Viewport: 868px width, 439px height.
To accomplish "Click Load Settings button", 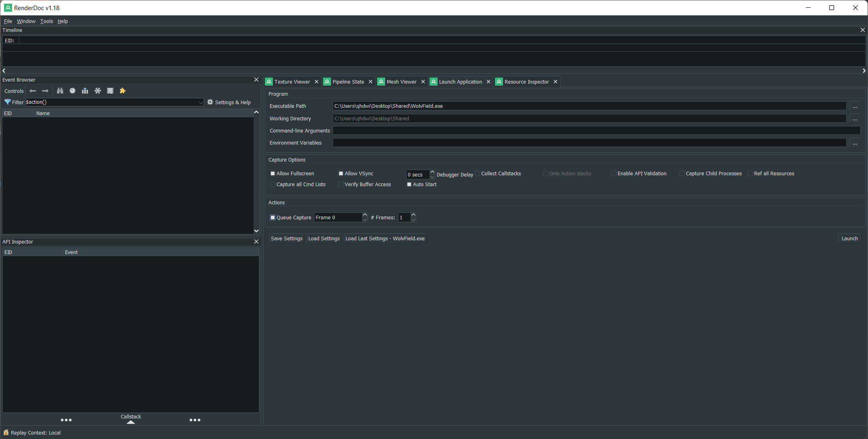I will coord(324,238).
